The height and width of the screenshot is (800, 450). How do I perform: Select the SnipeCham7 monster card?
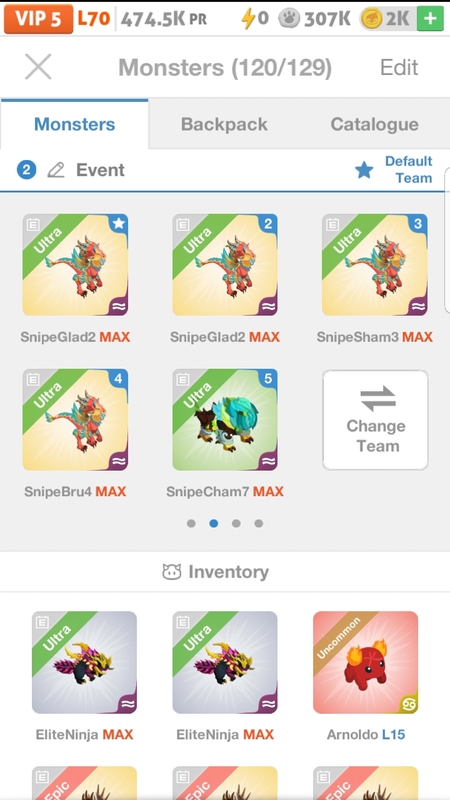point(225,419)
